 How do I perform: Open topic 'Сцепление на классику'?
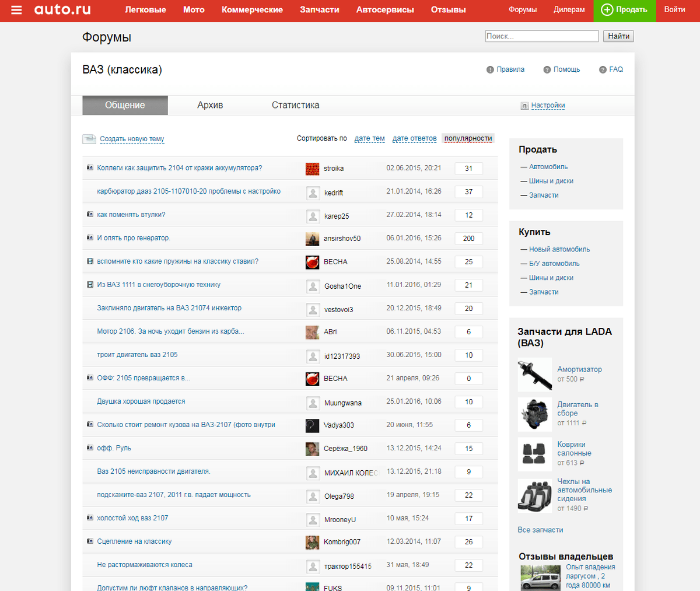point(134,541)
